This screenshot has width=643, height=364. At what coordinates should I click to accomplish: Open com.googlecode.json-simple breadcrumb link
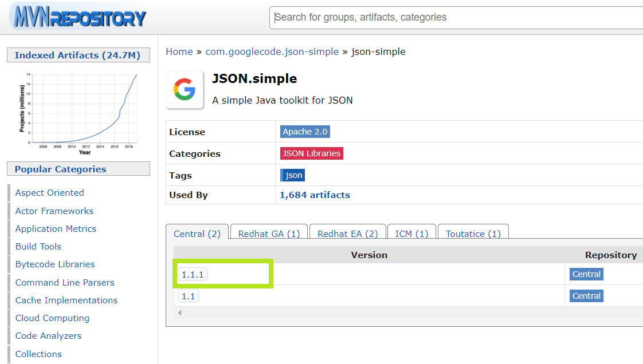coord(272,52)
